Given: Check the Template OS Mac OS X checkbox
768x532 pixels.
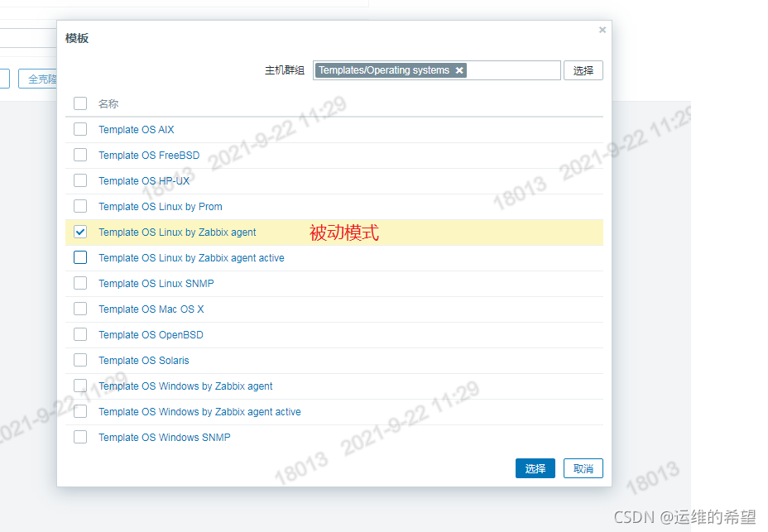Looking at the screenshot, I should 80,309.
